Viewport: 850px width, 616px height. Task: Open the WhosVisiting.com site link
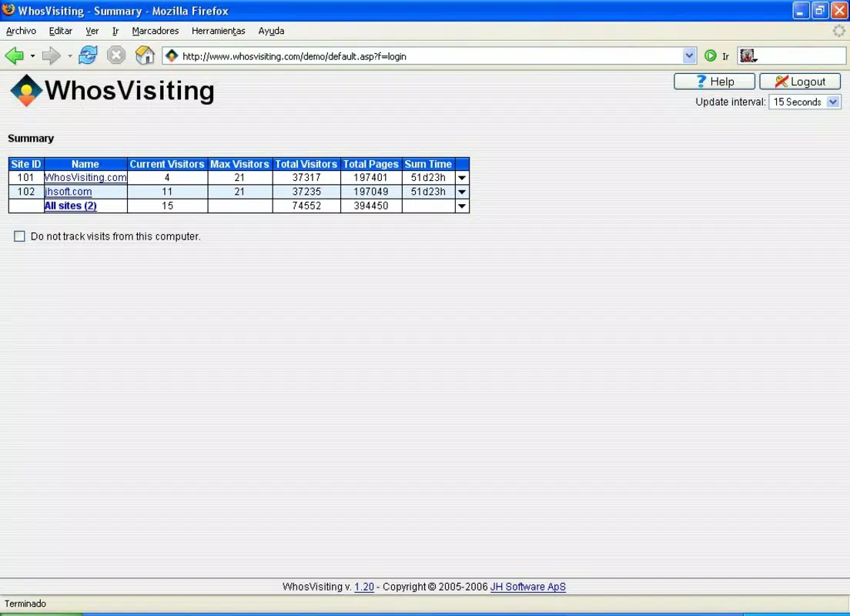[85, 177]
